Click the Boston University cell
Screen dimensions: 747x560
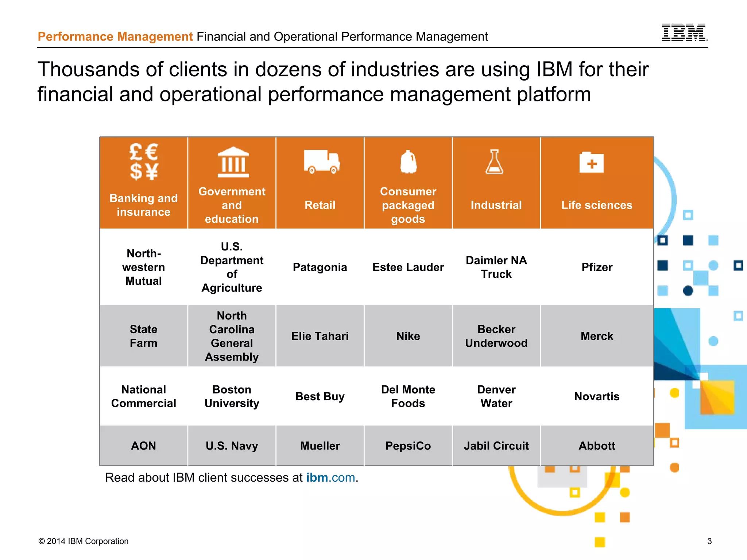pos(232,396)
